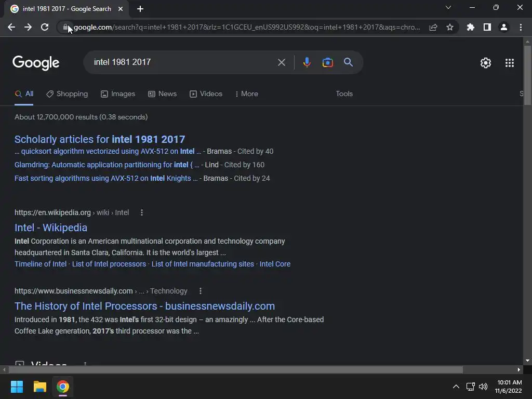Open Fast sorting algorithms AVX-512 article

click(x=106, y=179)
